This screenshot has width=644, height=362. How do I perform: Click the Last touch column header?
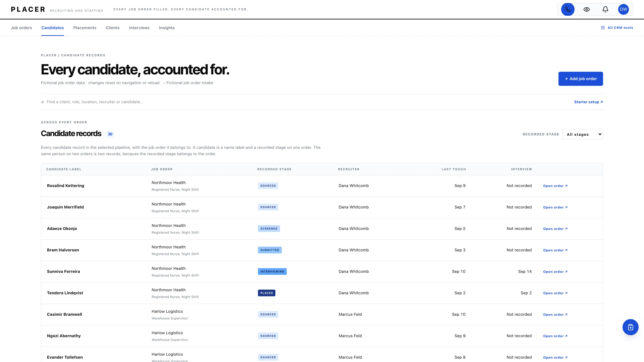pos(454,169)
